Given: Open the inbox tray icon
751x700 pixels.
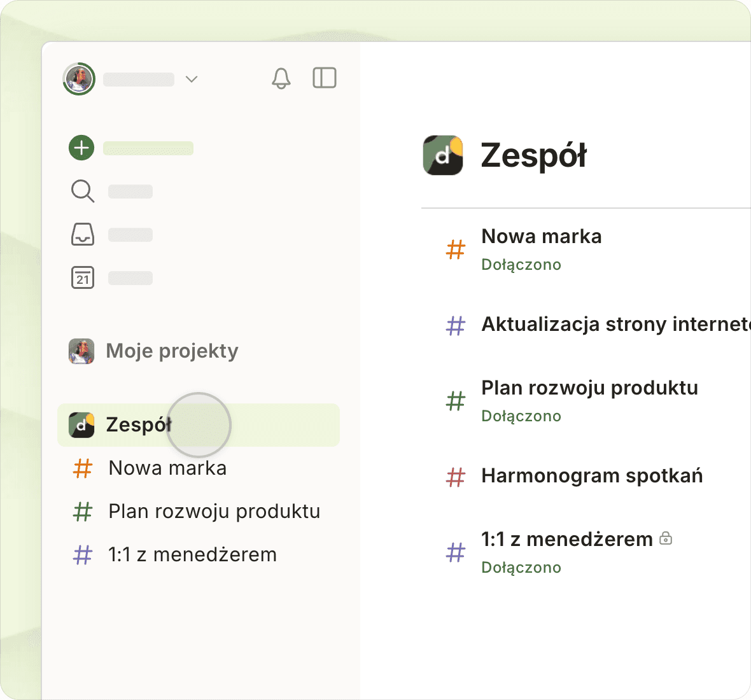Looking at the screenshot, I should (x=83, y=234).
